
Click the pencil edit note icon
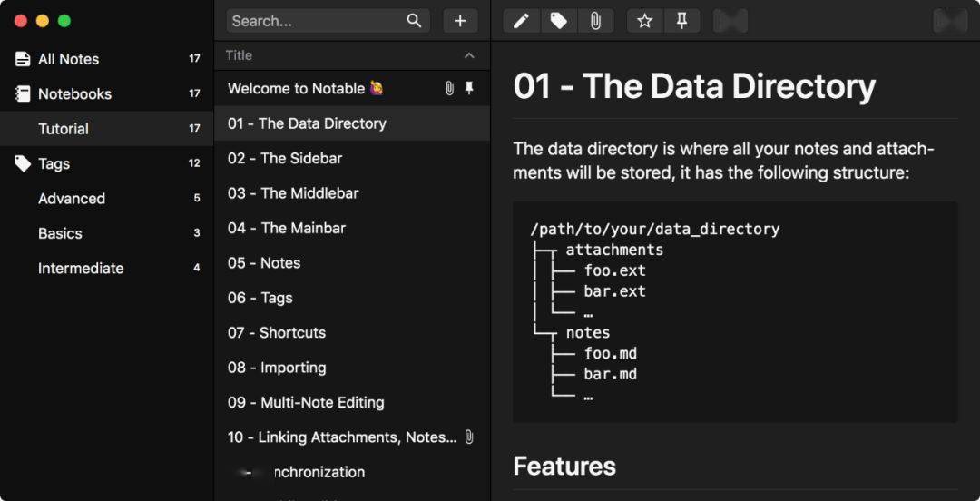(521, 21)
